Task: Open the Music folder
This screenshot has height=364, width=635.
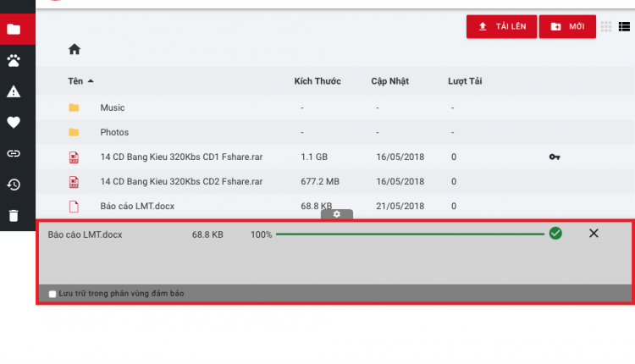Action: (x=112, y=108)
